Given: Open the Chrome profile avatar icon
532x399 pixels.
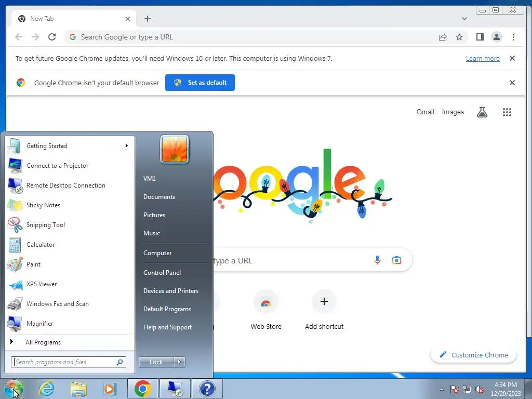Looking at the screenshot, I should pos(496,37).
